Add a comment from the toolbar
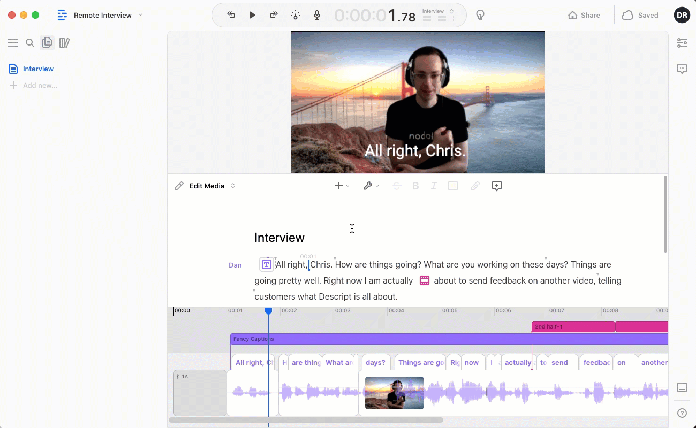Viewport: 696px width, 428px height. coord(497,186)
